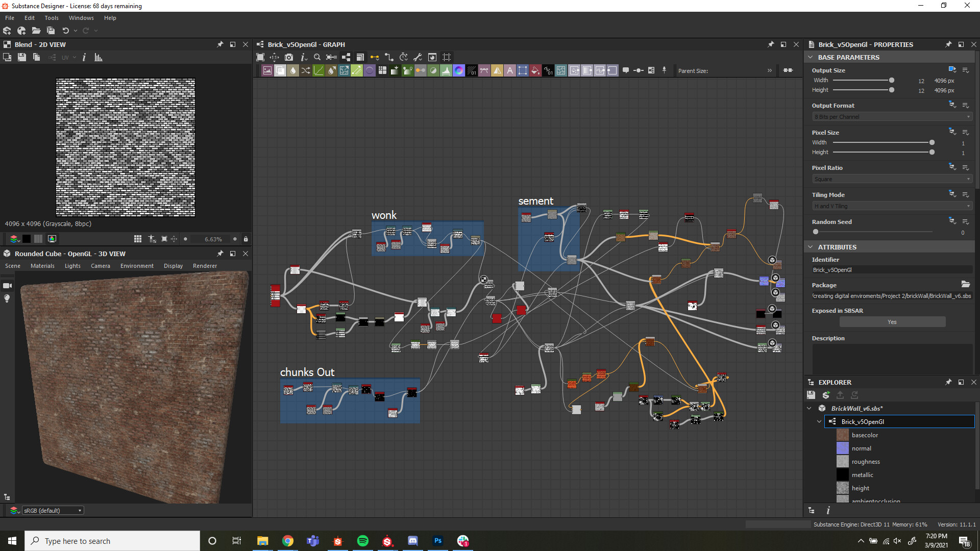Open the Windows menu
Screen dimensions: 980x551
(x=81, y=18)
